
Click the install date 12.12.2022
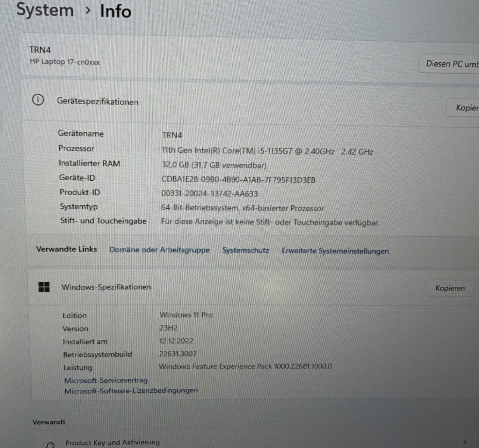pos(176,340)
